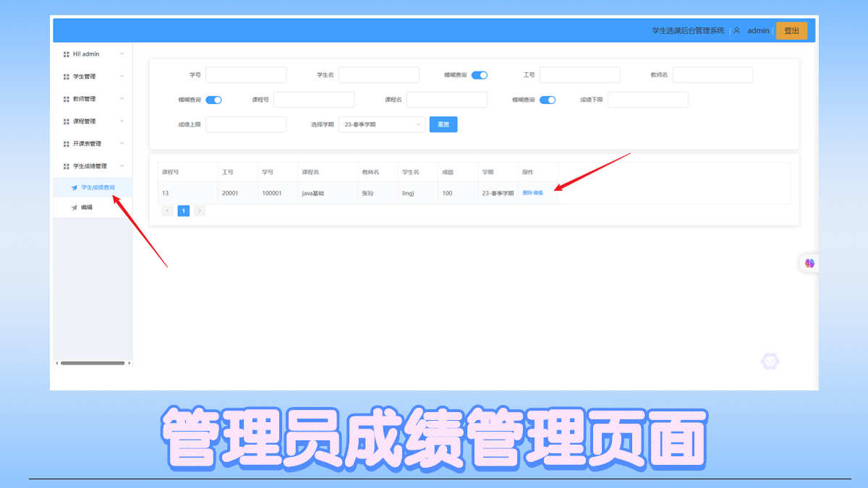
Task: Click the orange 登出 button
Action: [791, 30]
